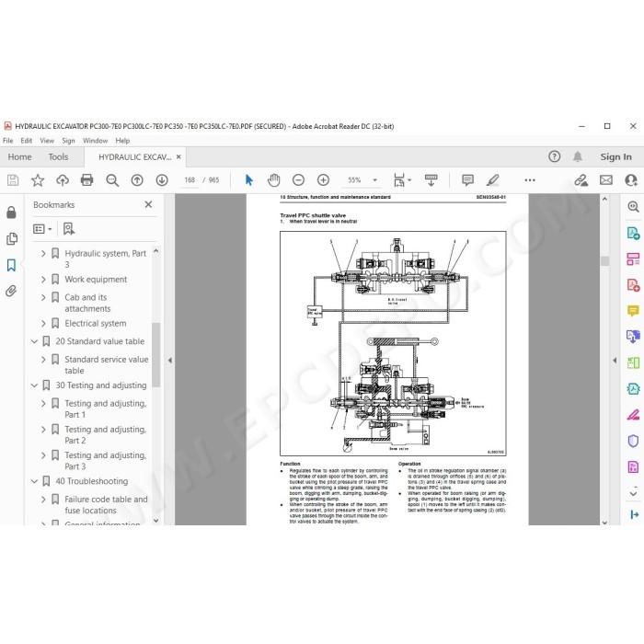Send file by email envelope icon
Screen dimensions: 644x644
point(605,180)
